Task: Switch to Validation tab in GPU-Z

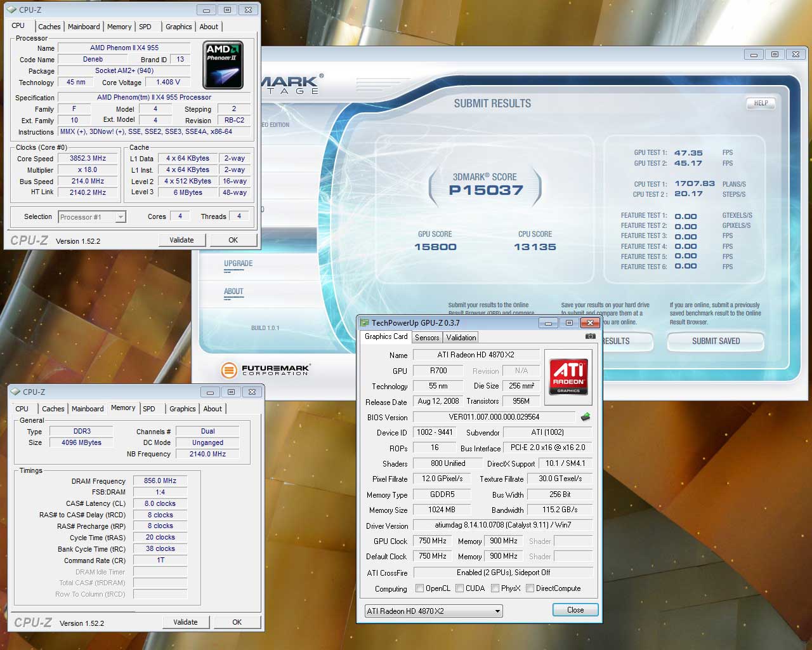Action: (461, 338)
